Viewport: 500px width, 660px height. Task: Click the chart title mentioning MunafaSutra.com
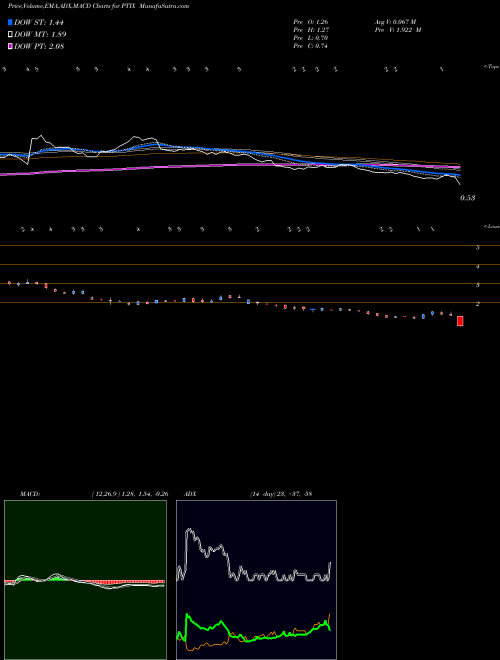tap(98, 6)
